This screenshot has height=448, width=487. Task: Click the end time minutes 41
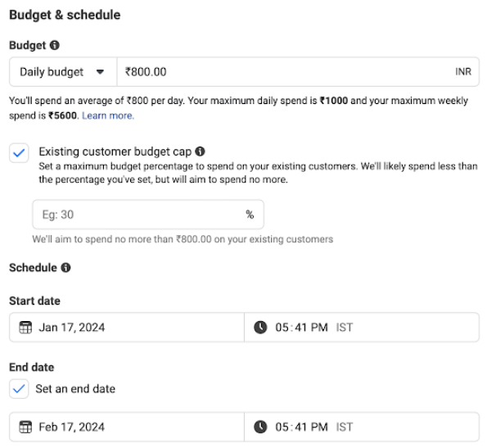(x=300, y=427)
